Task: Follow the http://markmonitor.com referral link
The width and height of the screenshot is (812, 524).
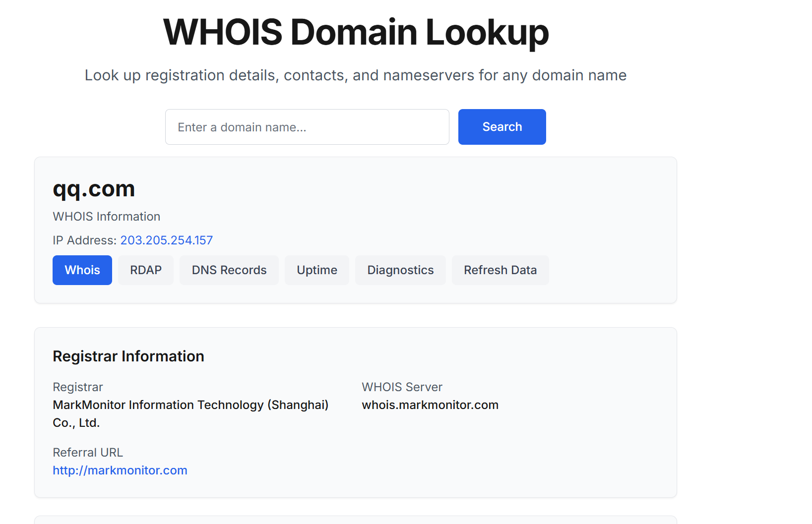Action: [x=120, y=470]
